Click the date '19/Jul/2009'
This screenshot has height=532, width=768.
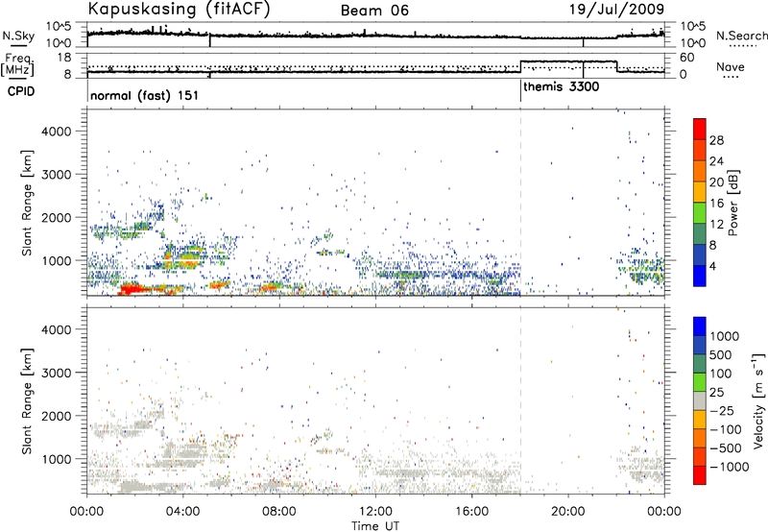(x=616, y=9)
